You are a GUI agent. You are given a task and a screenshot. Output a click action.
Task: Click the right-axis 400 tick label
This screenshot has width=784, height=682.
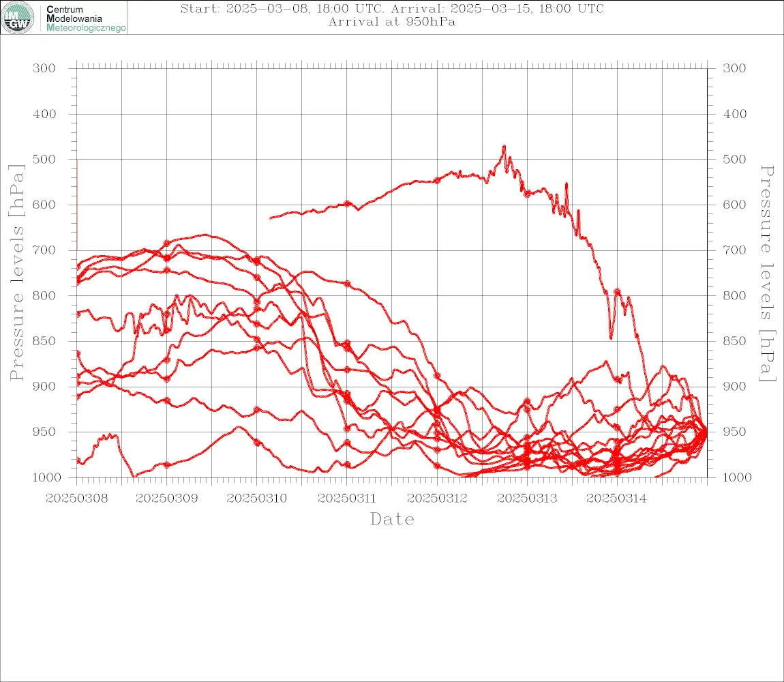pyautogui.click(x=734, y=114)
